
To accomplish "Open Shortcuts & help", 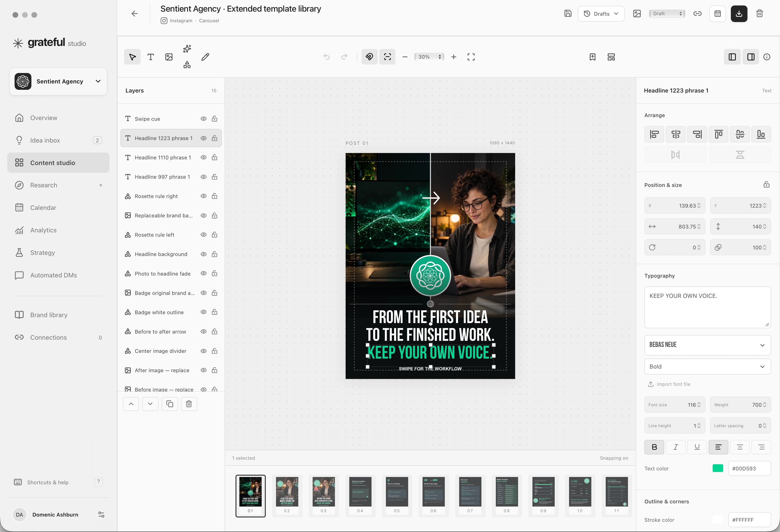I will (58, 482).
